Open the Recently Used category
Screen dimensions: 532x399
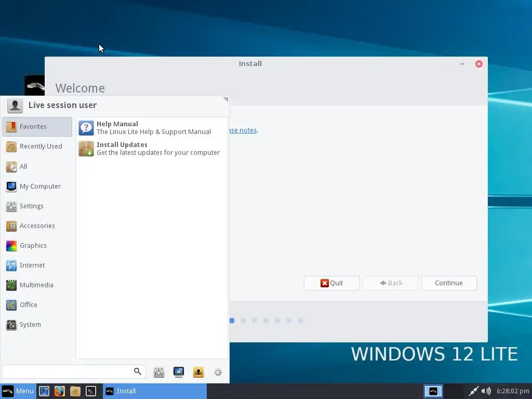pyautogui.click(x=37, y=146)
